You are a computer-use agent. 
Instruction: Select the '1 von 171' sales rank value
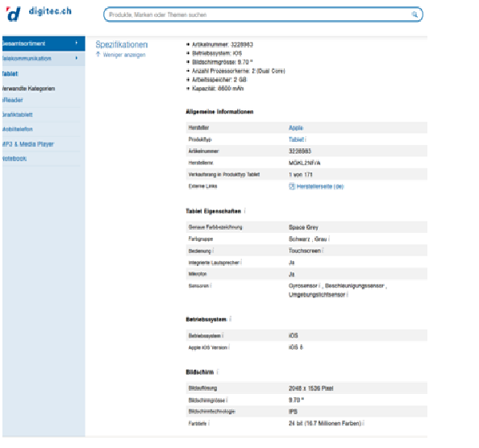[301, 175]
